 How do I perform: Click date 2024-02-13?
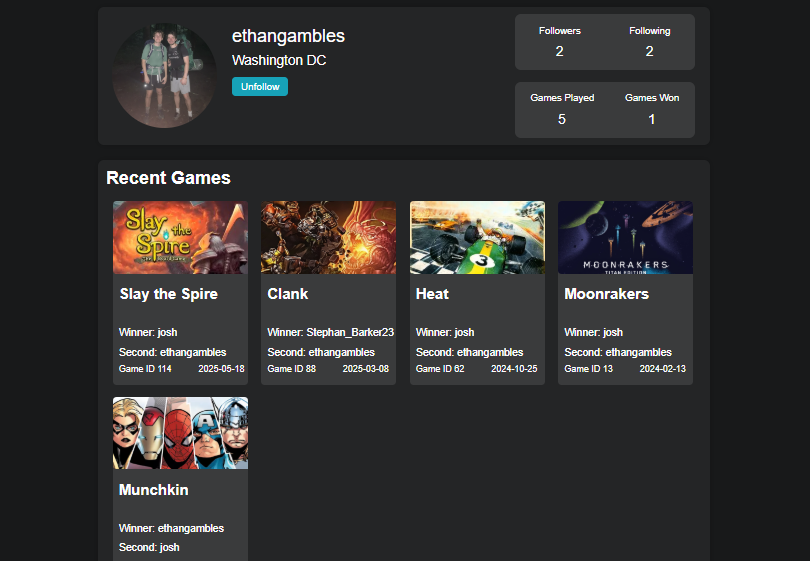tap(663, 369)
